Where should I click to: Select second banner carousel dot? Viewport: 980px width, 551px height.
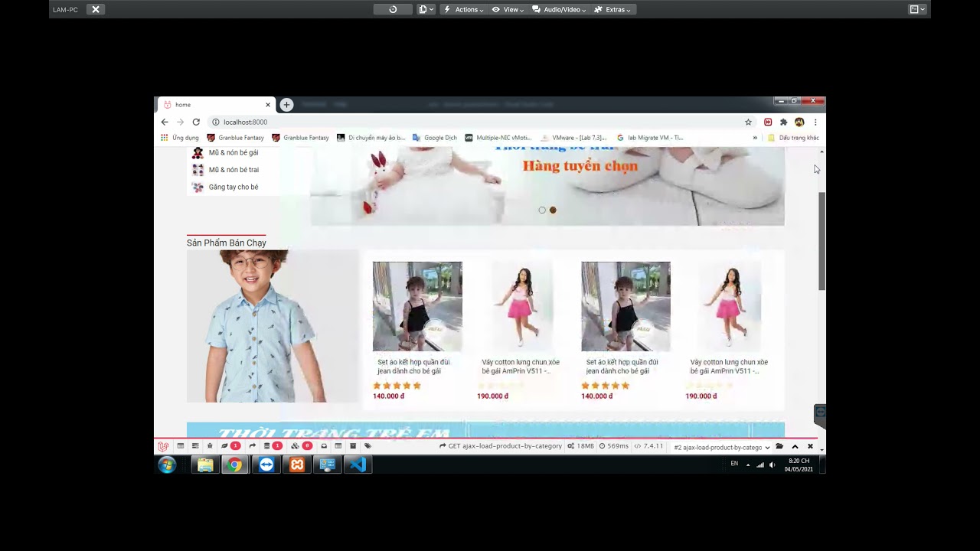553,210
